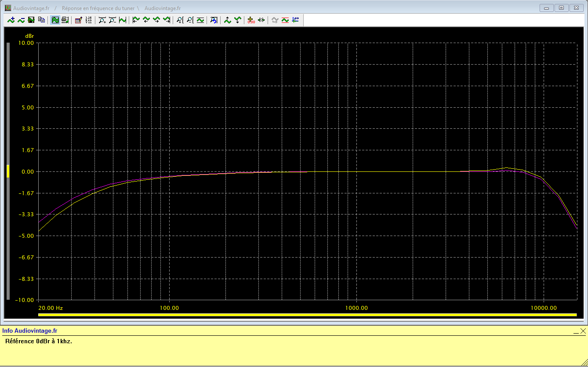588x367 pixels.
Task: Click the greyed-out up arrow icon
Action: (275, 20)
